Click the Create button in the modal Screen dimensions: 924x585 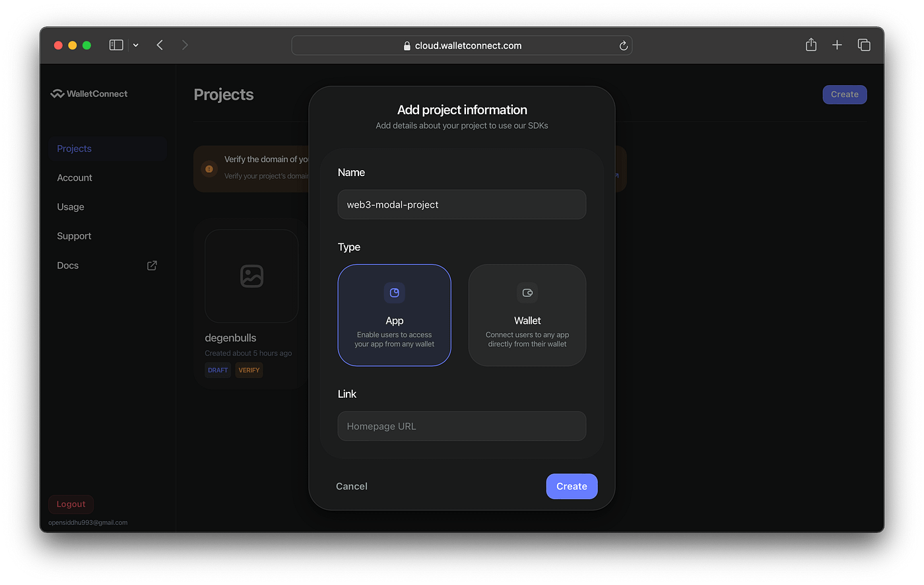click(x=572, y=486)
